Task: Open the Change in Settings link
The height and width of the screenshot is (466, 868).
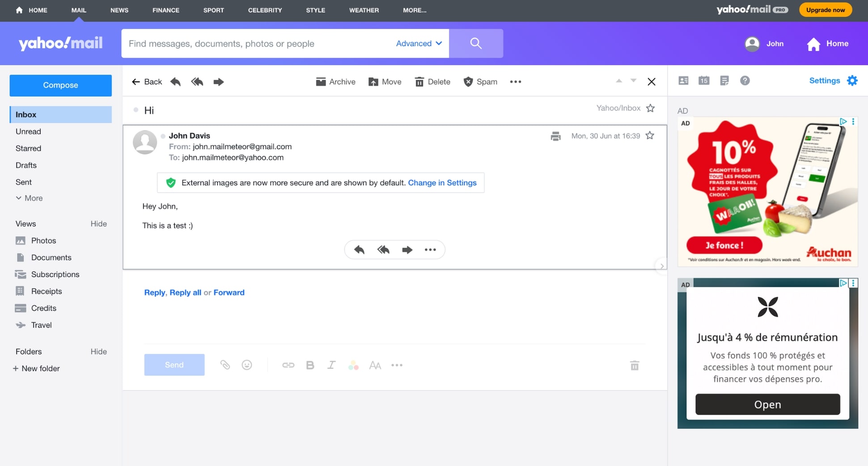Action: pyautogui.click(x=442, y=183)
